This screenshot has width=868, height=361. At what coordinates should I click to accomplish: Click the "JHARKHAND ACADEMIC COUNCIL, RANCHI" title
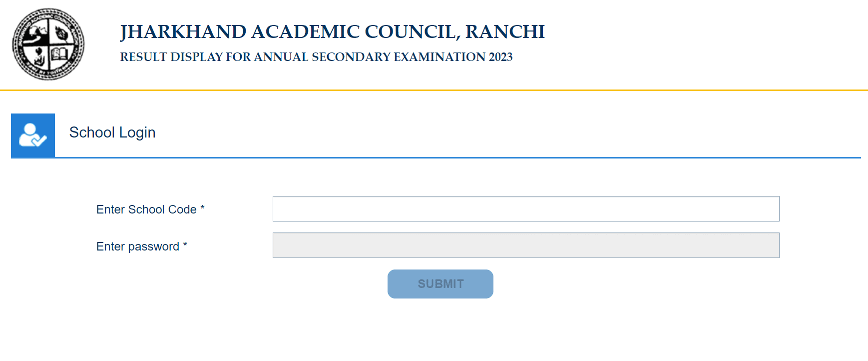click(332, 31)
